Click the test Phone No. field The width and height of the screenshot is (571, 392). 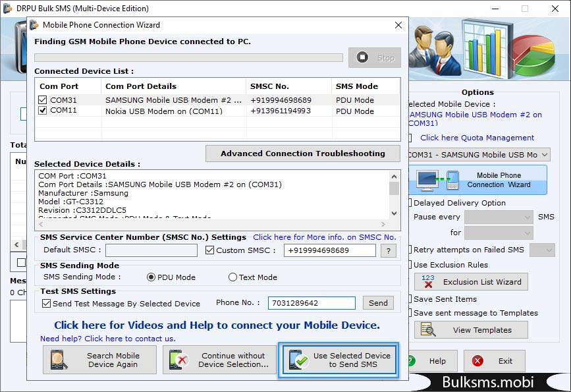[x=312, y=303]
